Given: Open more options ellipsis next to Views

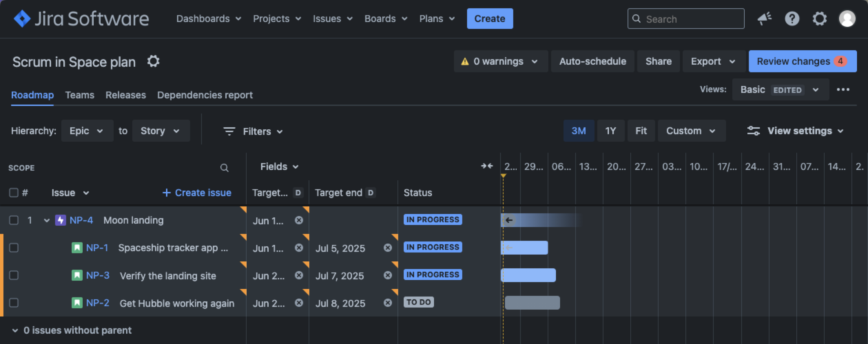Looking at the screenshot, I should (x=843, y=89).
